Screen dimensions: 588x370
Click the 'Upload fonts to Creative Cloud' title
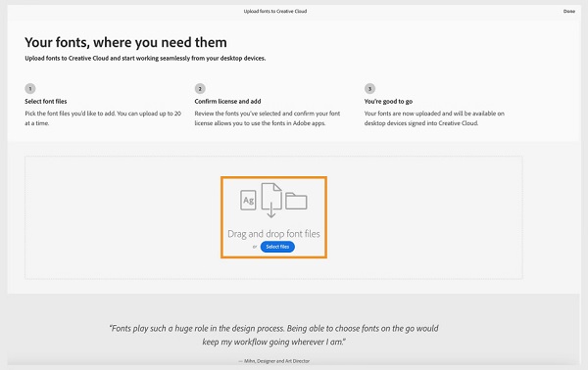tap(275, 11)
